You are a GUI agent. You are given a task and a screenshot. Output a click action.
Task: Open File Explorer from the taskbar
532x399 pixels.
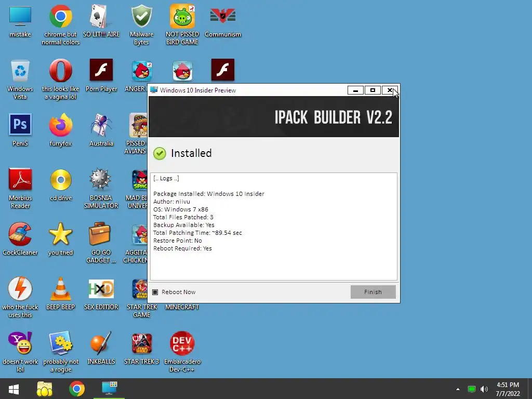[45, 389]
